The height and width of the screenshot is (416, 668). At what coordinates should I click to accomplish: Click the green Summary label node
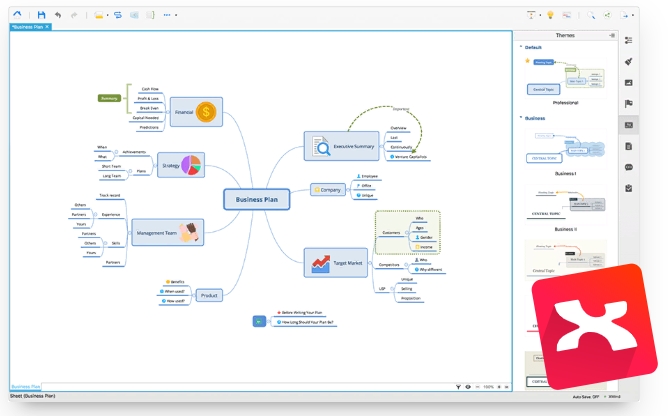coord(109,98)
